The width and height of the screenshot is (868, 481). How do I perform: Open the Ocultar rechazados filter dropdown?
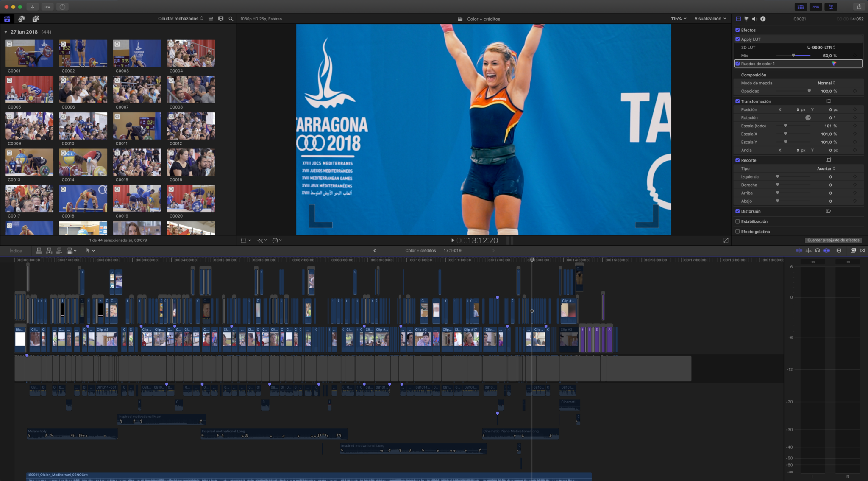(181, 19)
